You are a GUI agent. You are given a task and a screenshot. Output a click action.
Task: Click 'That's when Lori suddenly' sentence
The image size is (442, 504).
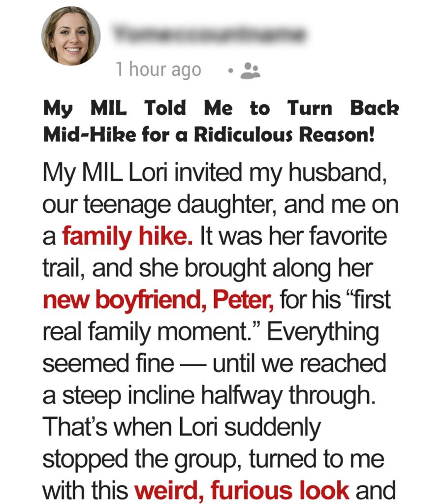(182, 427)
